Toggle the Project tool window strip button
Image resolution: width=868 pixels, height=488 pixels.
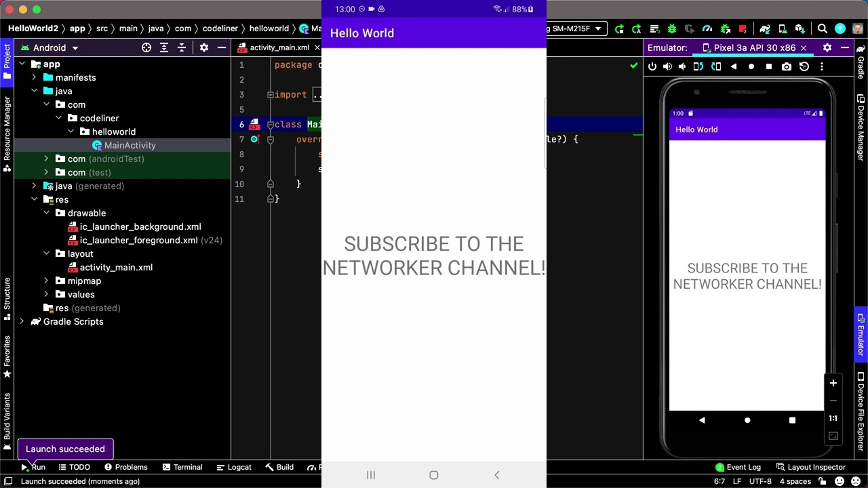coord(7,62)
